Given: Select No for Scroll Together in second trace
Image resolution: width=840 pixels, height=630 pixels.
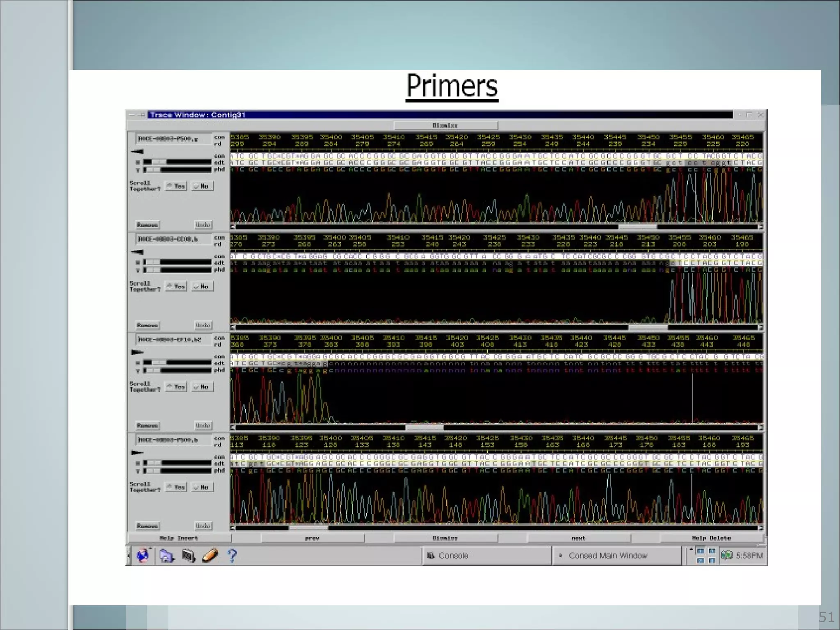Looking at the screenshot, I should pos(202,286).
